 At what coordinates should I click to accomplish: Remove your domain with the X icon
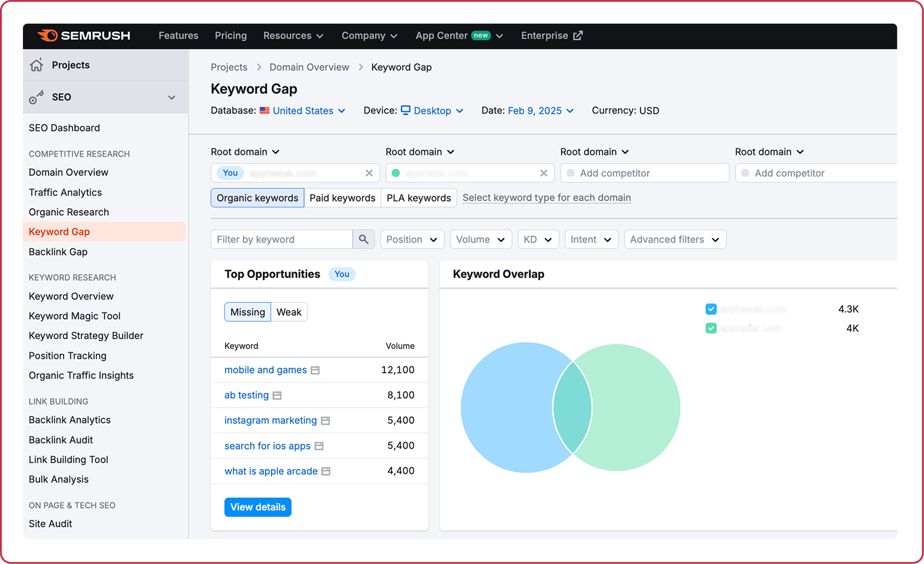tap(369, 173)
